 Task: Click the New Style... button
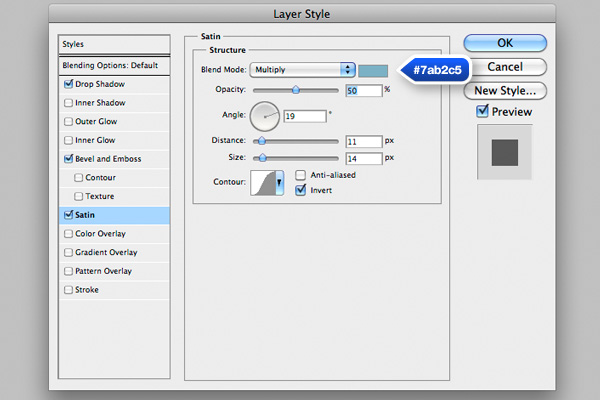tap(505, 90)
